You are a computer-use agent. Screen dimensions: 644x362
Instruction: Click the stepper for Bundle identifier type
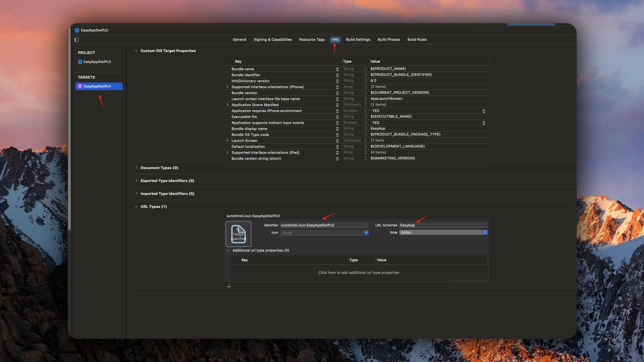(x=365, y=75)
